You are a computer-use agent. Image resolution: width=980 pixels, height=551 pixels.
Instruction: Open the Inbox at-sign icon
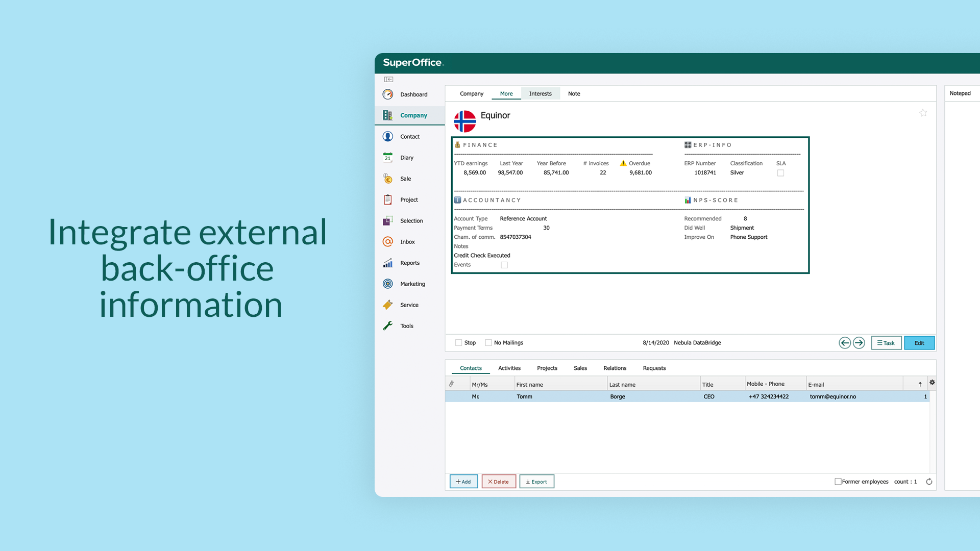point(388,242)
